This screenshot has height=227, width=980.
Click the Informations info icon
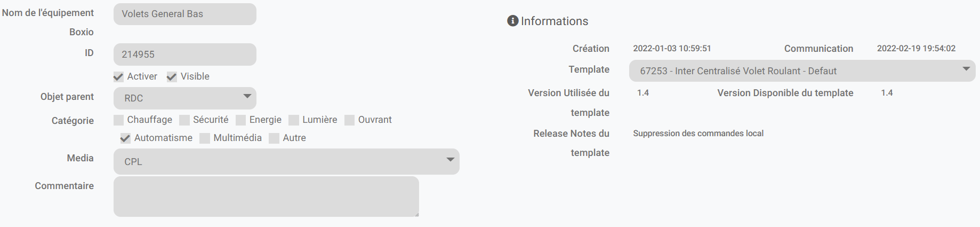[x=513, y=21]
